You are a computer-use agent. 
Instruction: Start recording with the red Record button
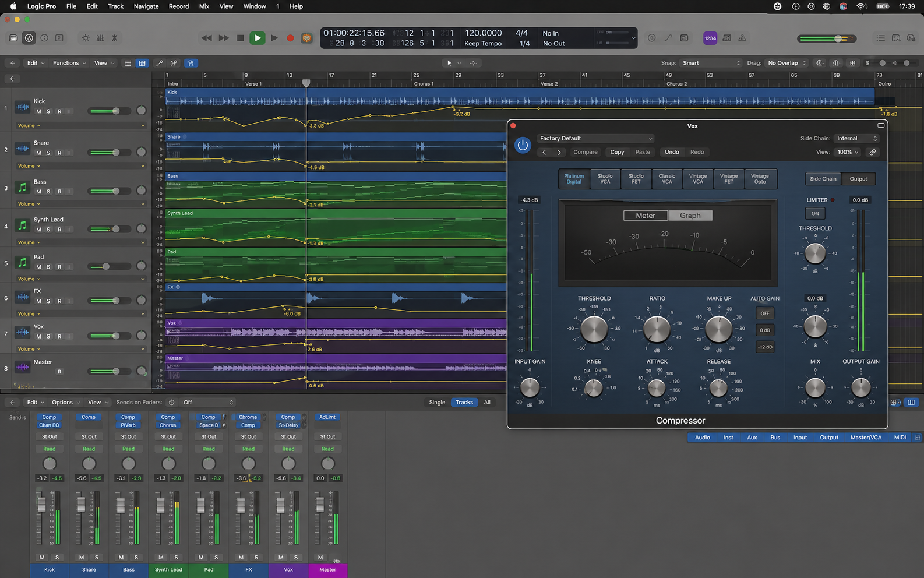(290, 38)
